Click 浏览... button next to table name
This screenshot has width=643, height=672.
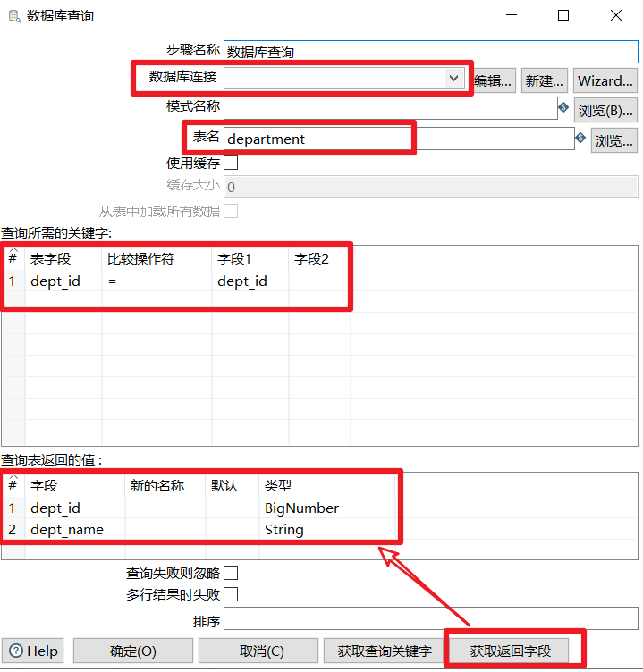pos(614,140)
